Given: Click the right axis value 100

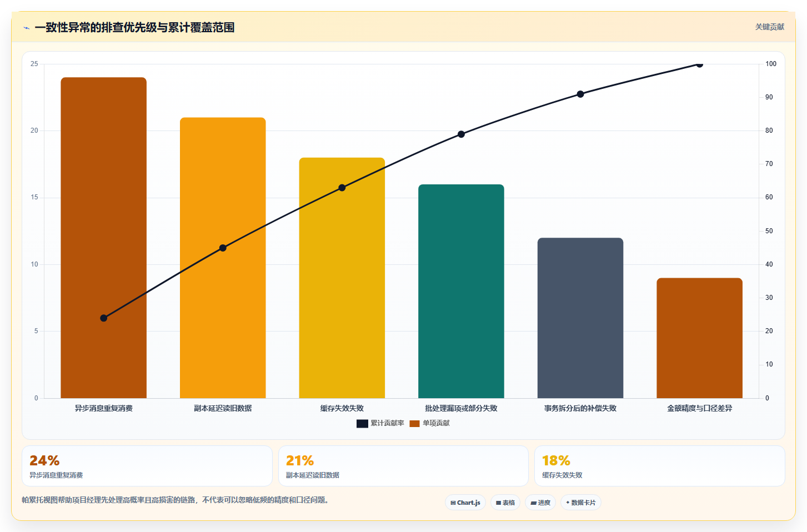Looking at the screenshot, I should point(771,64).
